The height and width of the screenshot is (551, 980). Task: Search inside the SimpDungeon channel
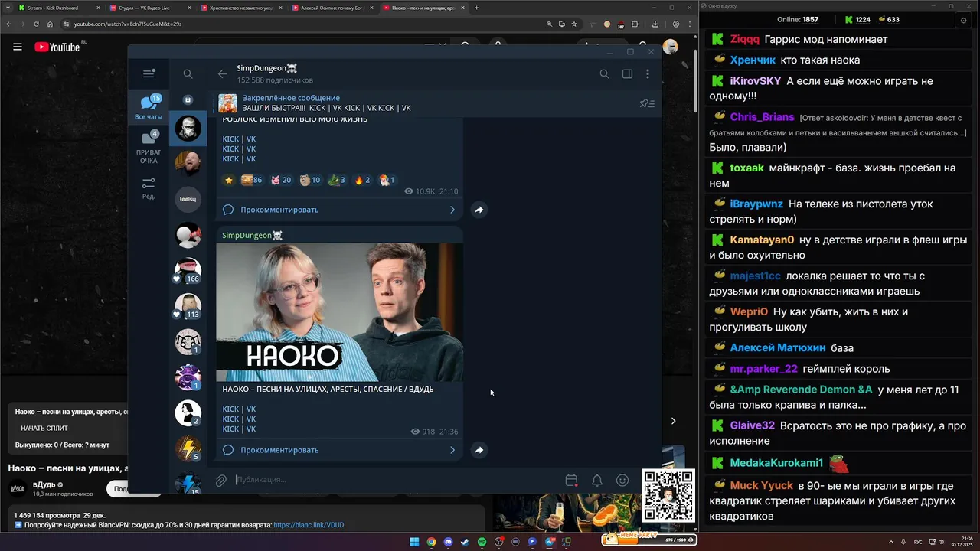(604, 73)
